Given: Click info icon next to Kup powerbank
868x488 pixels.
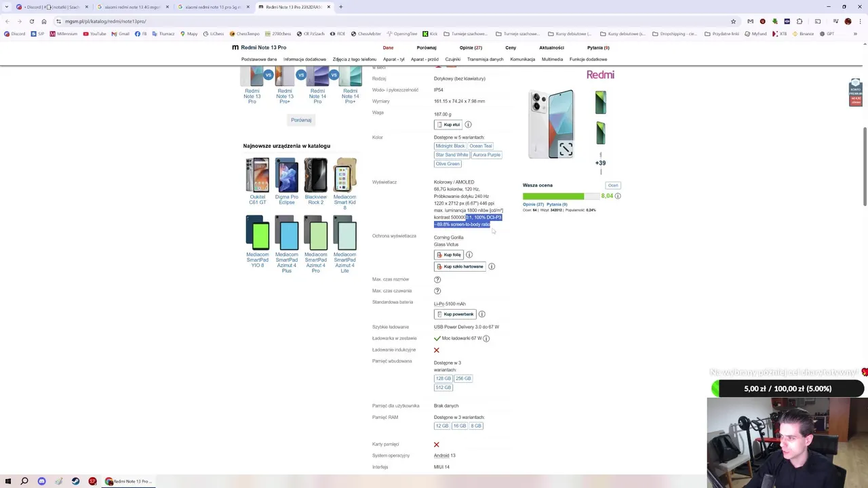Looking at the screenshot, I should (x=482, y=314).
